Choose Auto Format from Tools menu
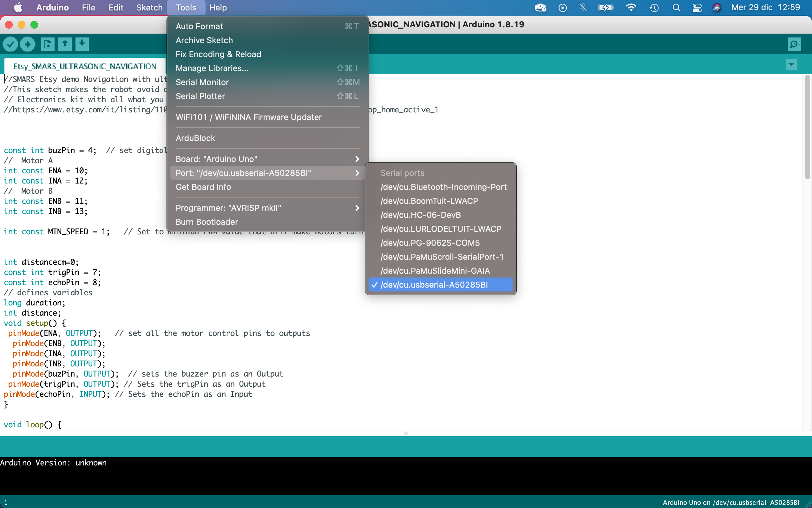Viewport: 812px width, 508px height. coord(267,26)
